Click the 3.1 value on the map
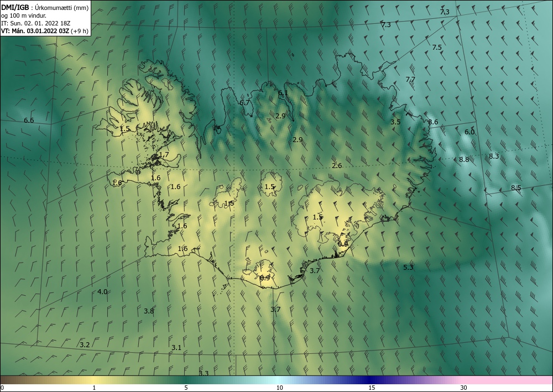Screen dimensions: 553x392 tap(176, 348)
